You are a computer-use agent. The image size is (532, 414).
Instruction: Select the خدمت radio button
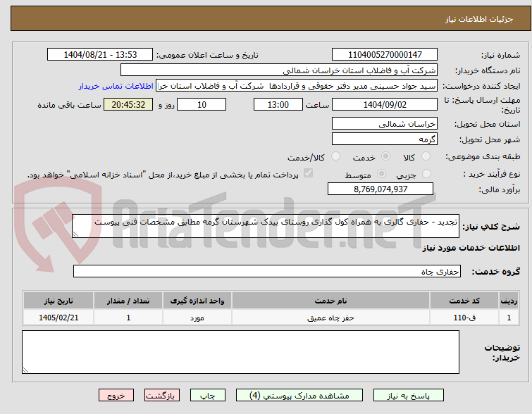tap(385, 156)
